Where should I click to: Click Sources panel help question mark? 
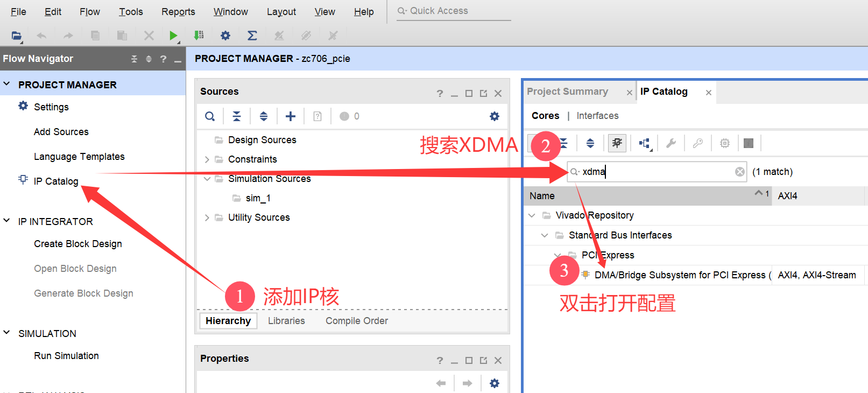click(440, 94)
